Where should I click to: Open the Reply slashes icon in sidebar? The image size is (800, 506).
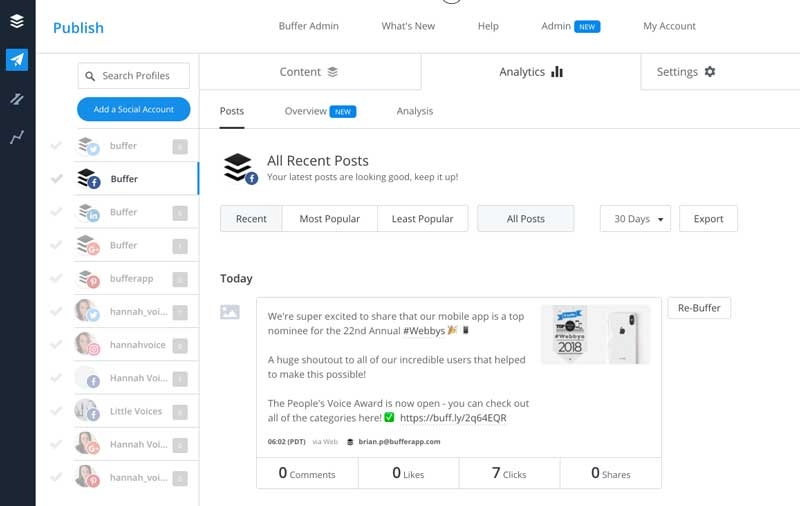pyautogui.click(x=17, y=98)
